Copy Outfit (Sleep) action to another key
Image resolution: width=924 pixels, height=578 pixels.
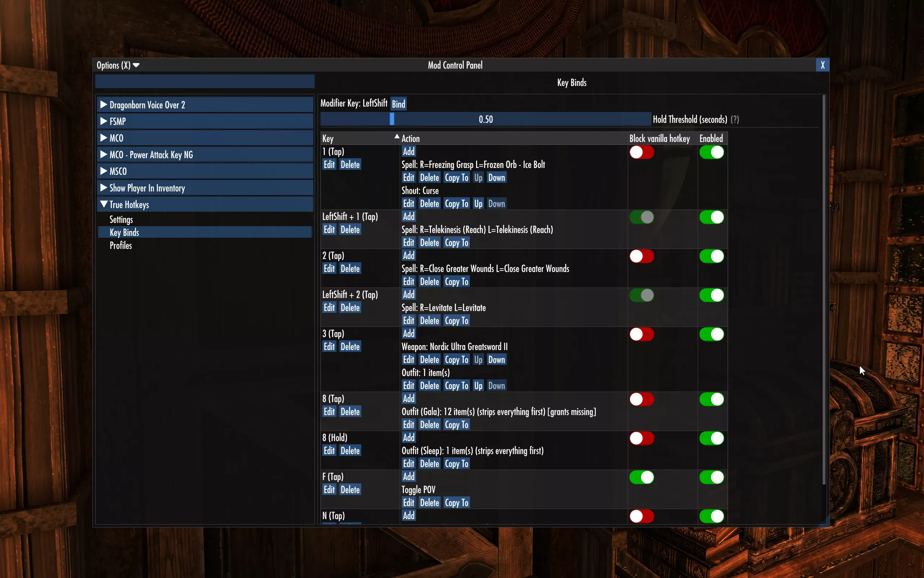[457, 464]
